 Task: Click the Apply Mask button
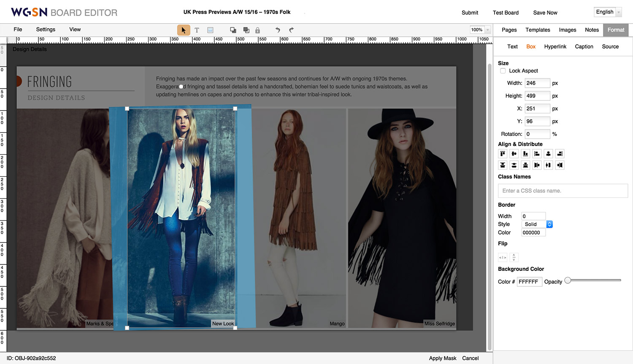(x=442, y=358)
